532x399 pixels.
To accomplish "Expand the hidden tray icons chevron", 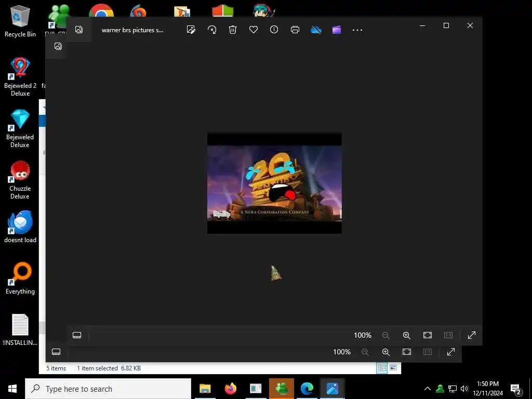I will 428,389.
